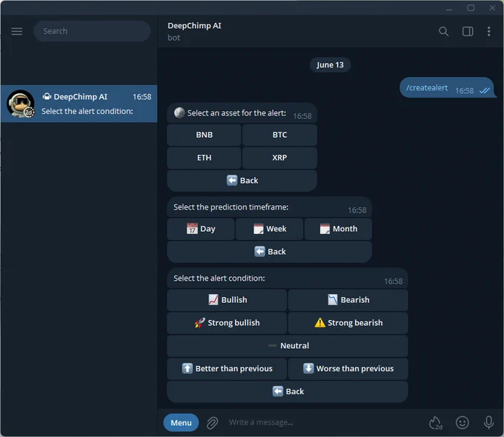Screen dimensions: 504x437
Task: Open the bot Menu button
Action: (x=181, y=422)
